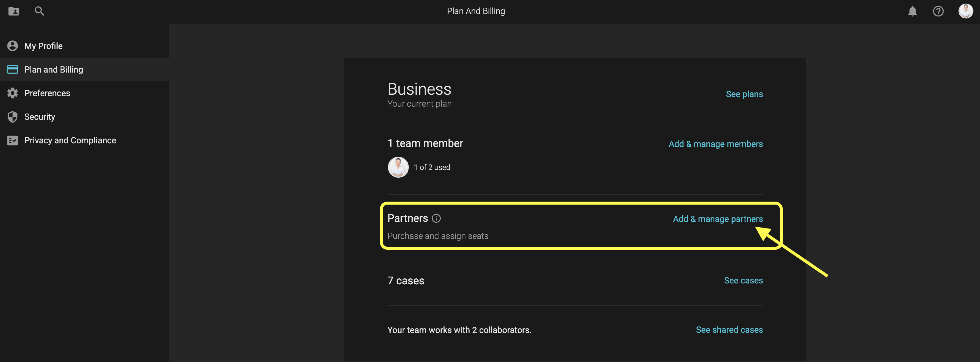Open Privacy and Compliance section
Image resolution: width=980 pixels, height=362 pixels.
pyautogui.click(x=84, y=140)
